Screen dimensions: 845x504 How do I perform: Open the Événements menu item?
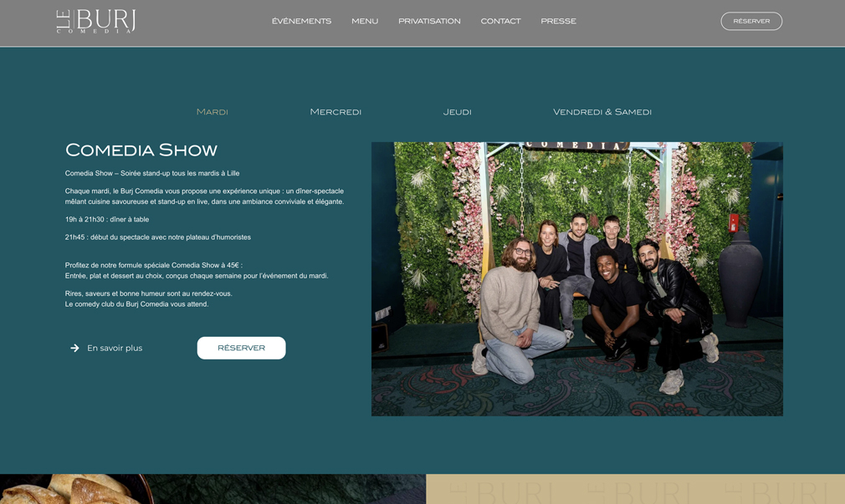[x=301, y=21]
